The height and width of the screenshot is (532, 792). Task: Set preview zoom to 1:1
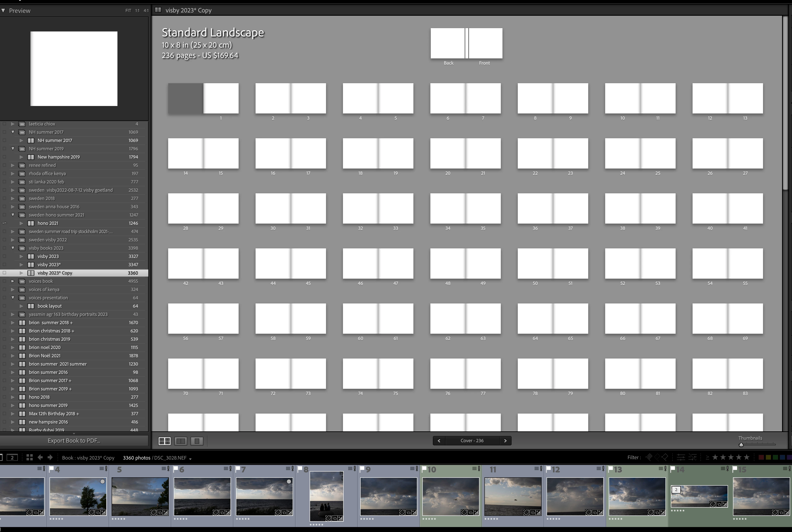tap(137, 11)
